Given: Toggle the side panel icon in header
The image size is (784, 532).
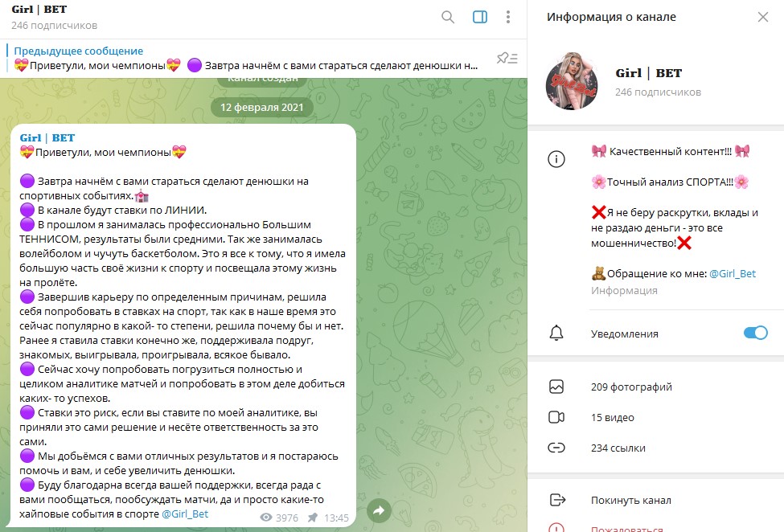Looking at the screenshot, I should pos(480,17).
